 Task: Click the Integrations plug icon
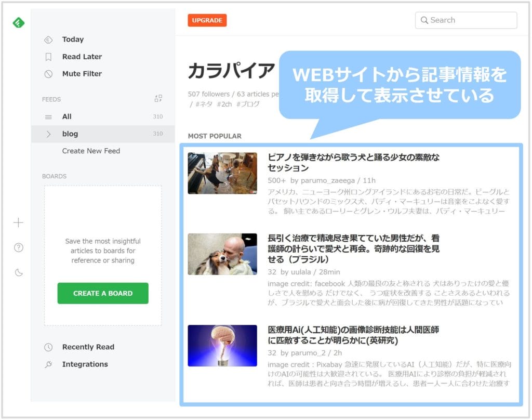[48, 364]
